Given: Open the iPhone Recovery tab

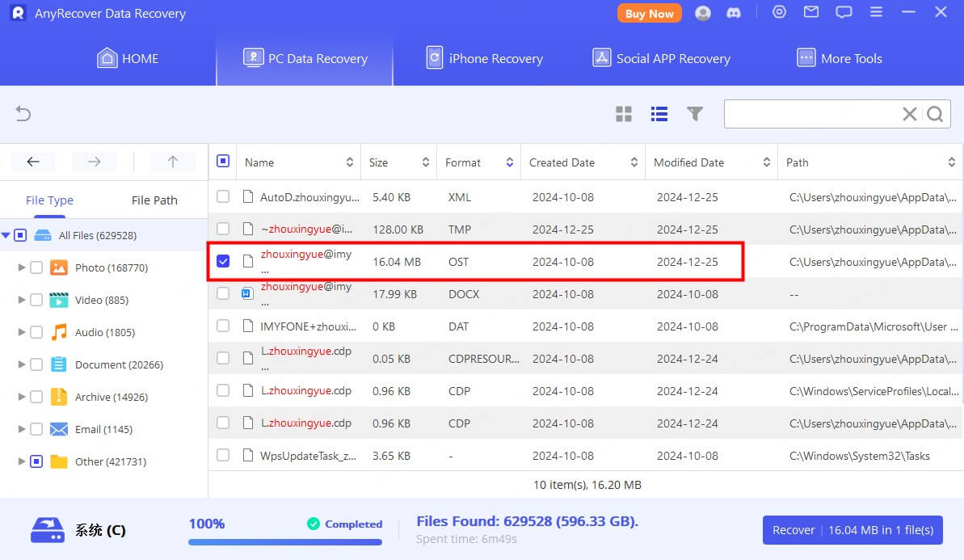Looking at the screenshot, I should click(x=483, y=58).
